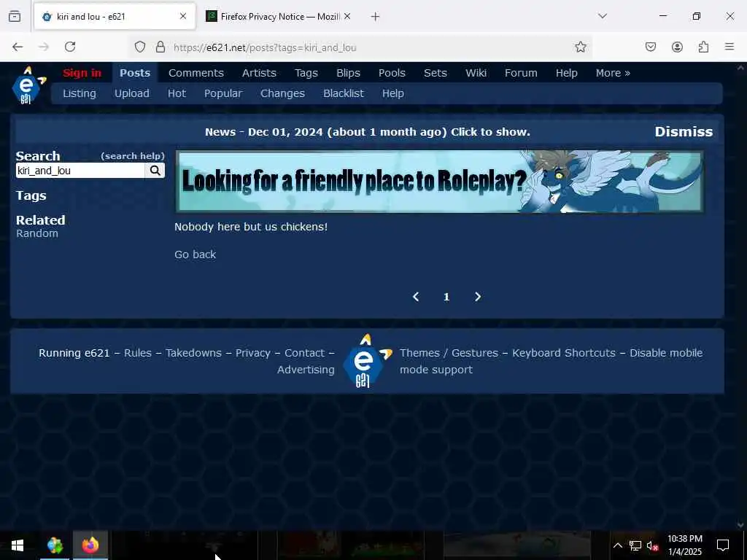Click the Random related link
The height and width of the screenshot is (560, 747).
(x=37, y=233)
